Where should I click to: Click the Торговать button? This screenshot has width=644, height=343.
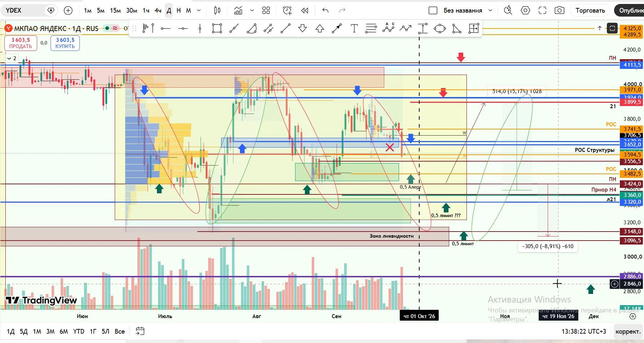click(x=590, y=10)
